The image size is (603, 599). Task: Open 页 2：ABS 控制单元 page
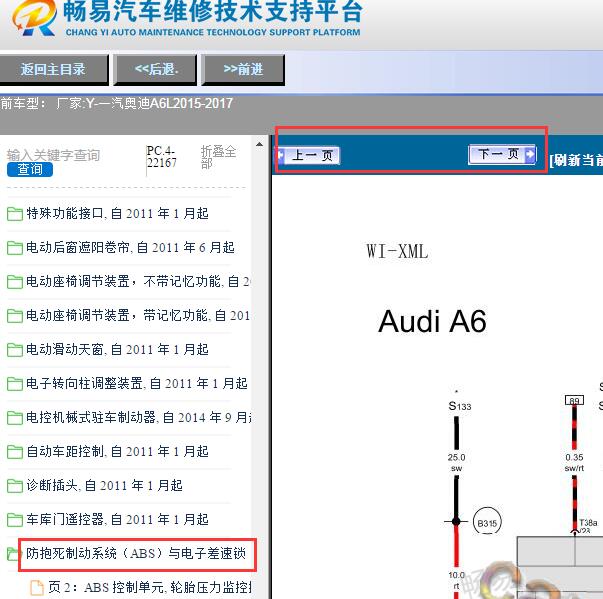tap(150, 587)
